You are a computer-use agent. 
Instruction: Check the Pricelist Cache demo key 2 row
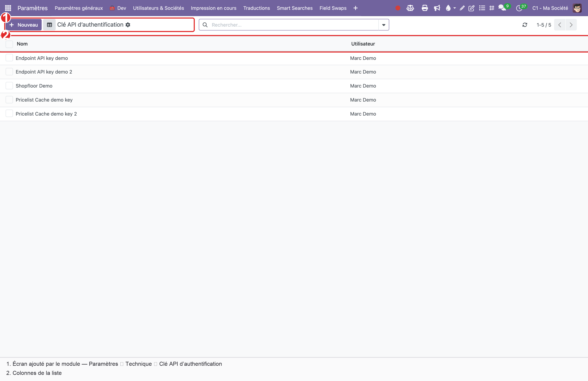tap(9, 113)
